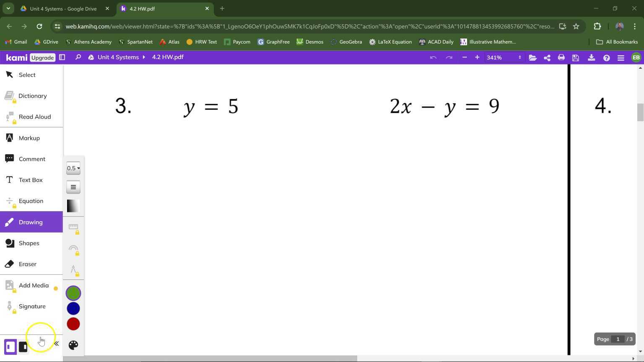Viewport: 644px width, 362px height.
Task: Activate the Markup tool
Action: [x=29, y=138]
